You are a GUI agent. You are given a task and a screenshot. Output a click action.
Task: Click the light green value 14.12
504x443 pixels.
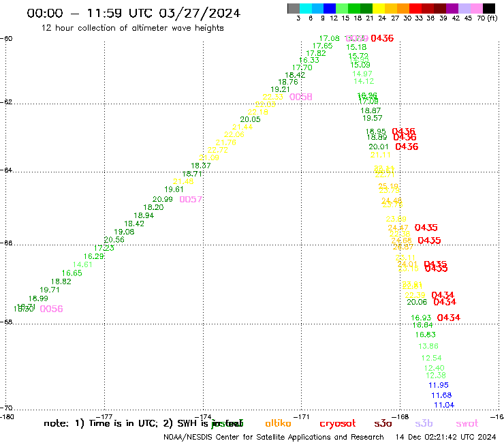[364, 81]
